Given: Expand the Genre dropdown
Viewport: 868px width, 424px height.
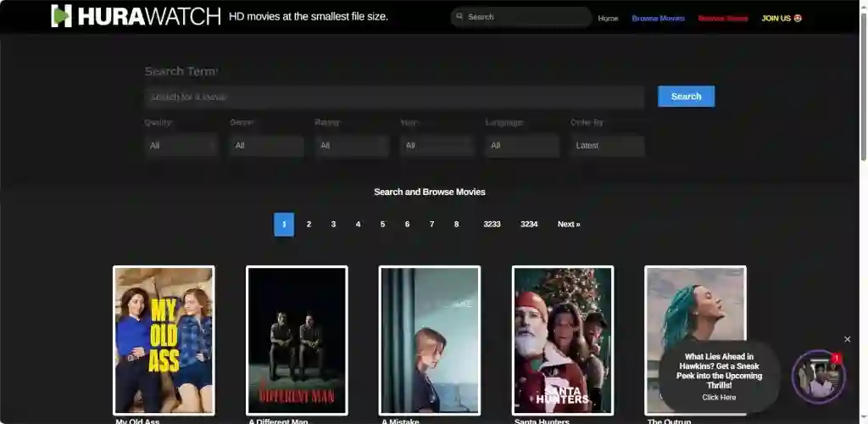Looking at the screenshot, I should click(267, 146).
